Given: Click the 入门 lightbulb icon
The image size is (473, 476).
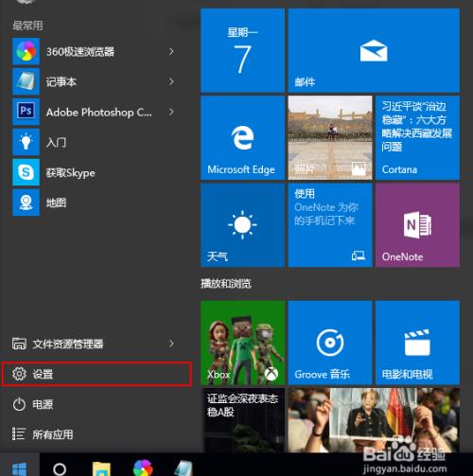Looking at the screenshot, I should [x=26, y=142].
